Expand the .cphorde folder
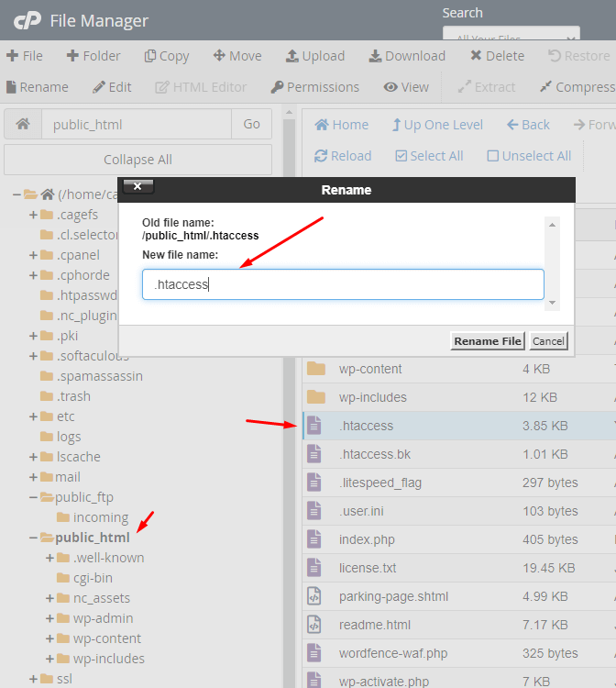This screenshot has height=688, width=616. (33, 275)
